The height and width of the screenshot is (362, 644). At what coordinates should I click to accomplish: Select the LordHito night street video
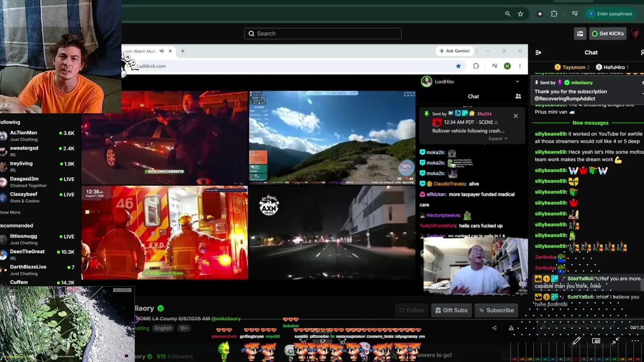[x=165, y=138]
